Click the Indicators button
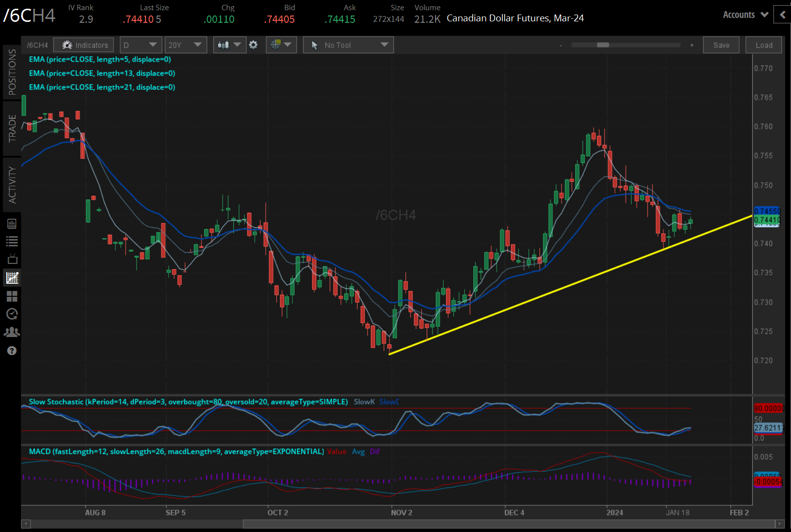This screenshot has height=532, width=791. pos(84,45)
